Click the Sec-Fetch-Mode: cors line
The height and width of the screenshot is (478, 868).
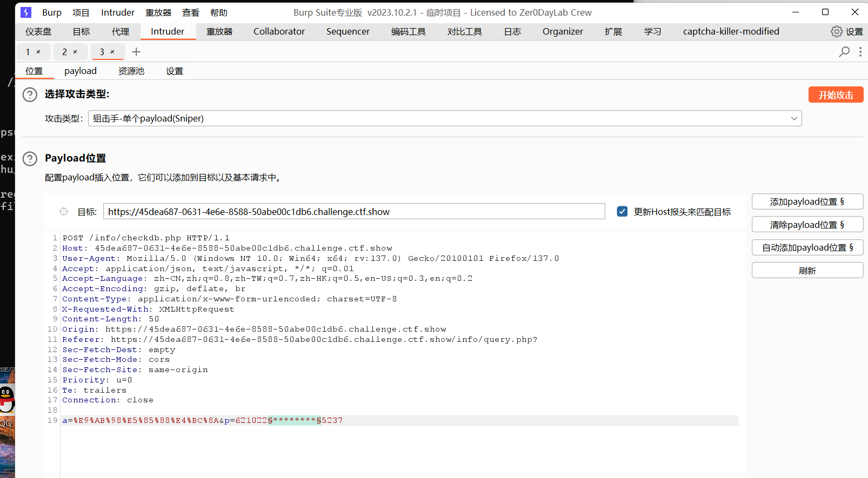116,360
